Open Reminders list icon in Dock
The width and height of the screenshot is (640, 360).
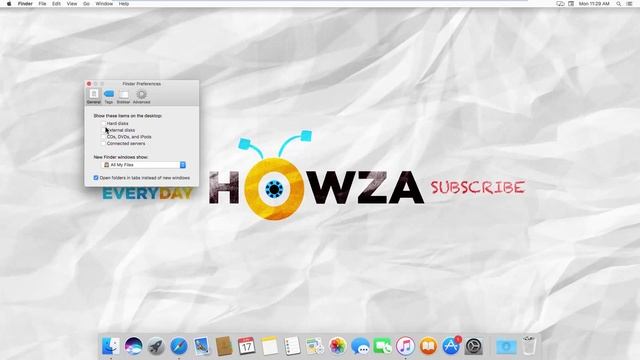(292, 346)
